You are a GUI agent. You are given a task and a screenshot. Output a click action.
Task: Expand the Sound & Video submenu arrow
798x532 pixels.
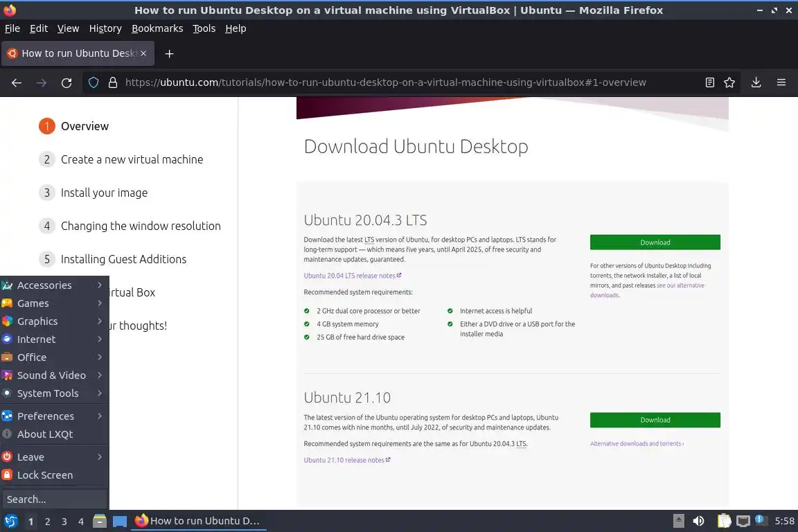100,375
